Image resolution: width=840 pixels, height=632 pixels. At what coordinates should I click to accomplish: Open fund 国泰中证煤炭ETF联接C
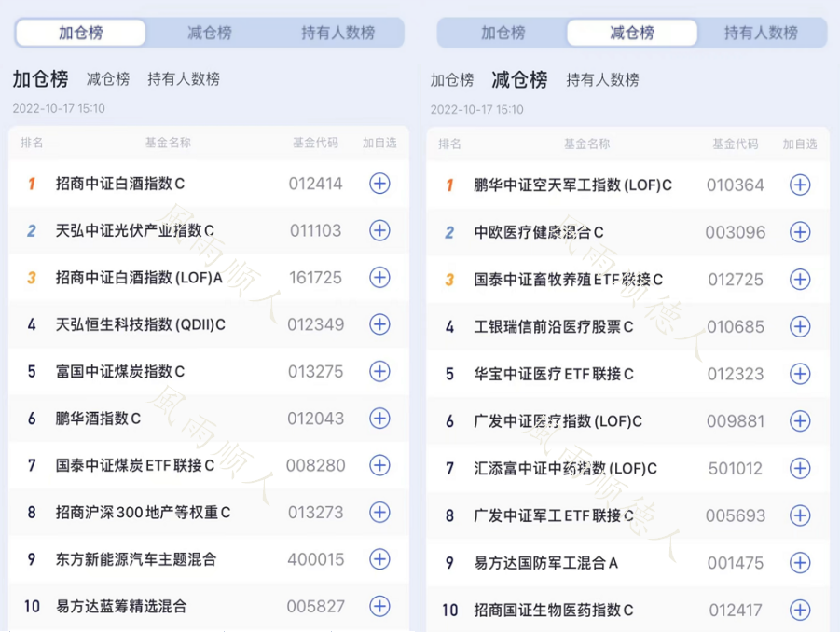coord(135,465)
